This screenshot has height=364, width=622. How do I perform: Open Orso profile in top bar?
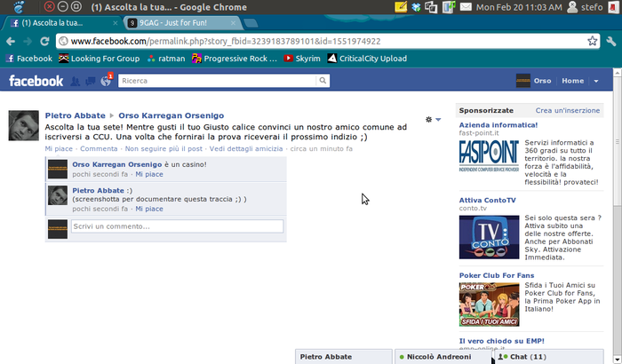pos(533,81)
